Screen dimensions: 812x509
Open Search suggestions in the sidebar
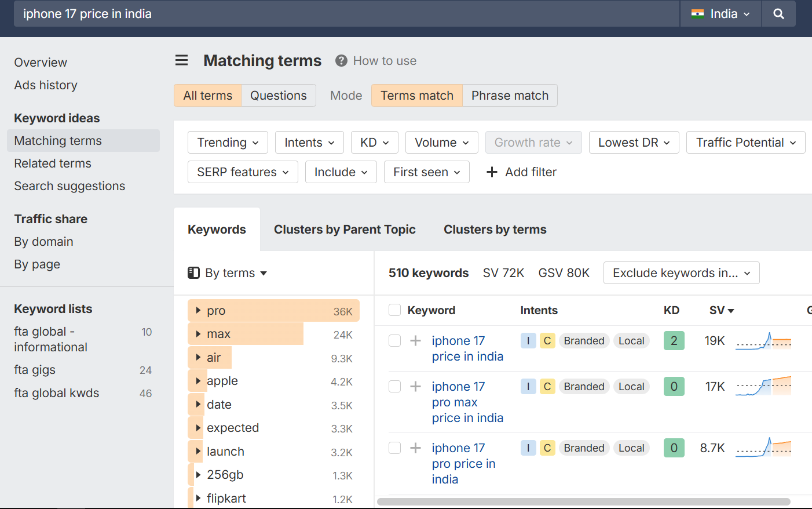[70, 186]
